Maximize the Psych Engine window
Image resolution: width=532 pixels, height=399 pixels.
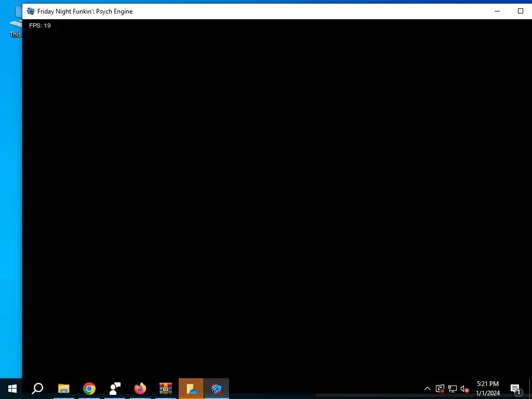(x=521, y=11)
